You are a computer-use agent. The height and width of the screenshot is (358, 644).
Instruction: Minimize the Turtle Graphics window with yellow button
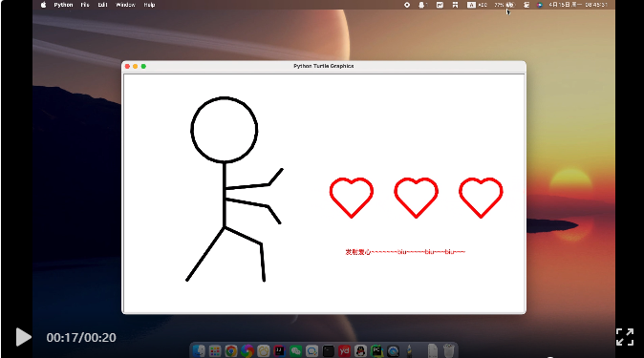(135, 67)
